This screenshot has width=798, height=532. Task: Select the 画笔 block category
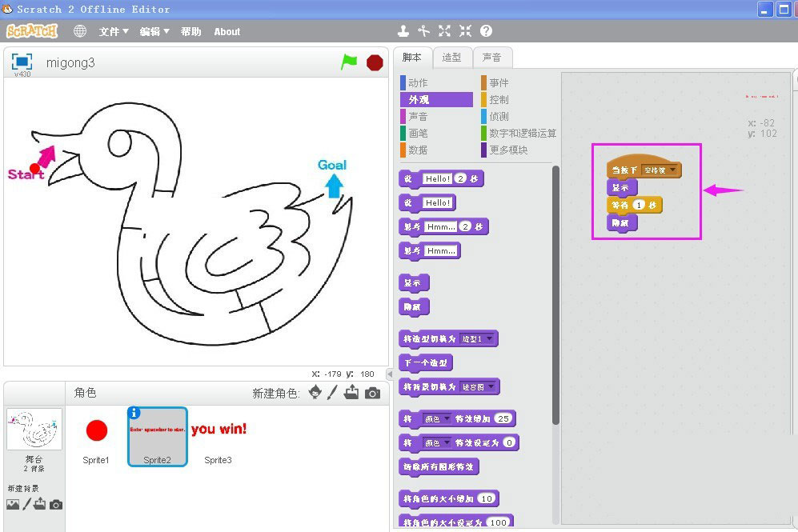436,134
